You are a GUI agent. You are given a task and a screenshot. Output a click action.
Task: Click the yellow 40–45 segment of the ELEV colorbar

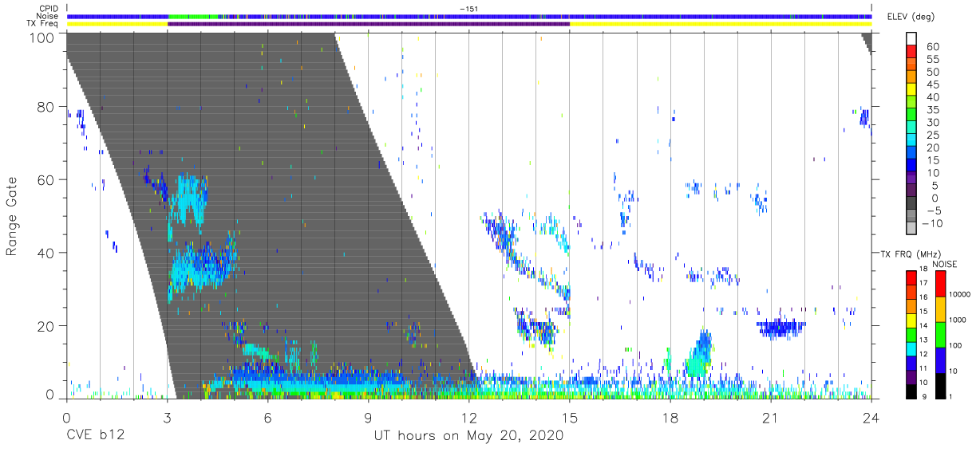[x=911, y=88]
